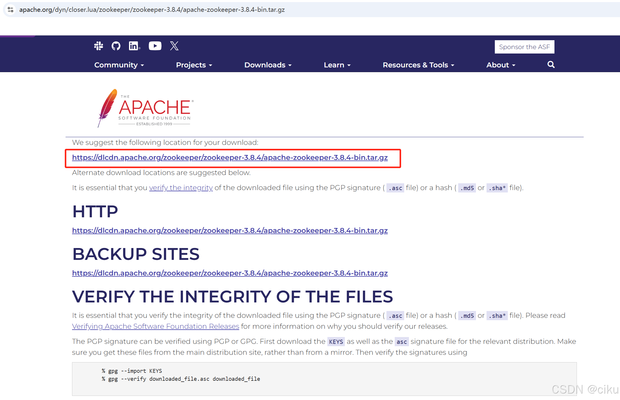Open the Downloads dropdown menu
The height and width of the screenshot is (400, 620).
point(268,65)
